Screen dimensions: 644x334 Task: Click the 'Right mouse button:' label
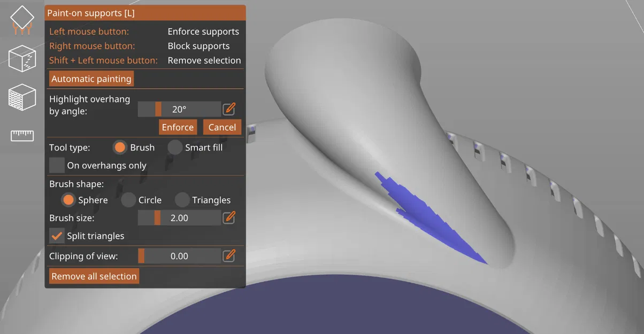[x=92, y=46]
